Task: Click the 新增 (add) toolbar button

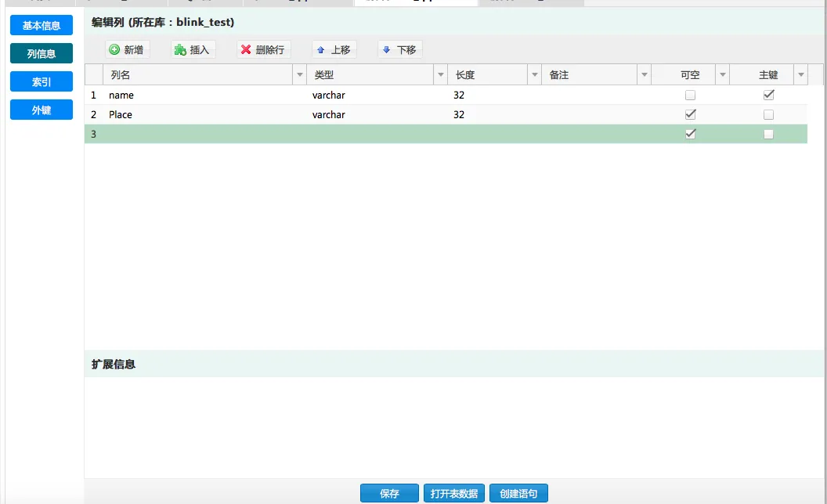Action: click(x=127, y=49)
